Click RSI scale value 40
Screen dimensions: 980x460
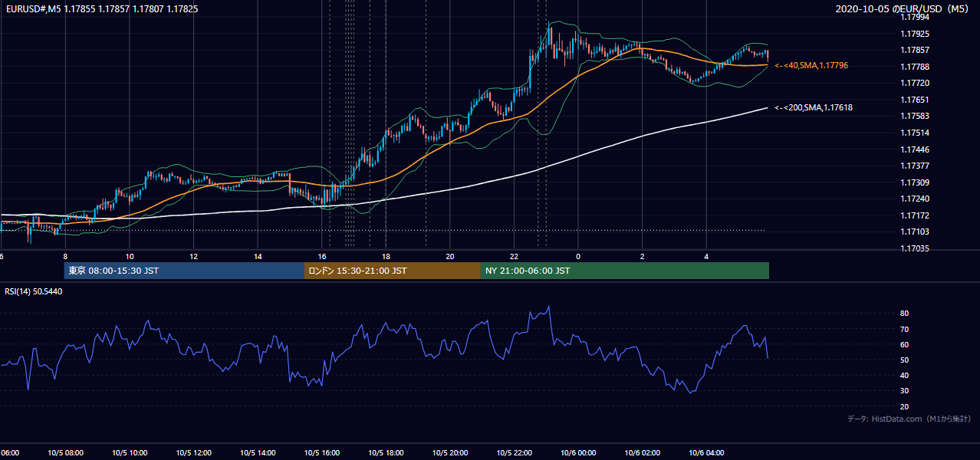point(905,375)
